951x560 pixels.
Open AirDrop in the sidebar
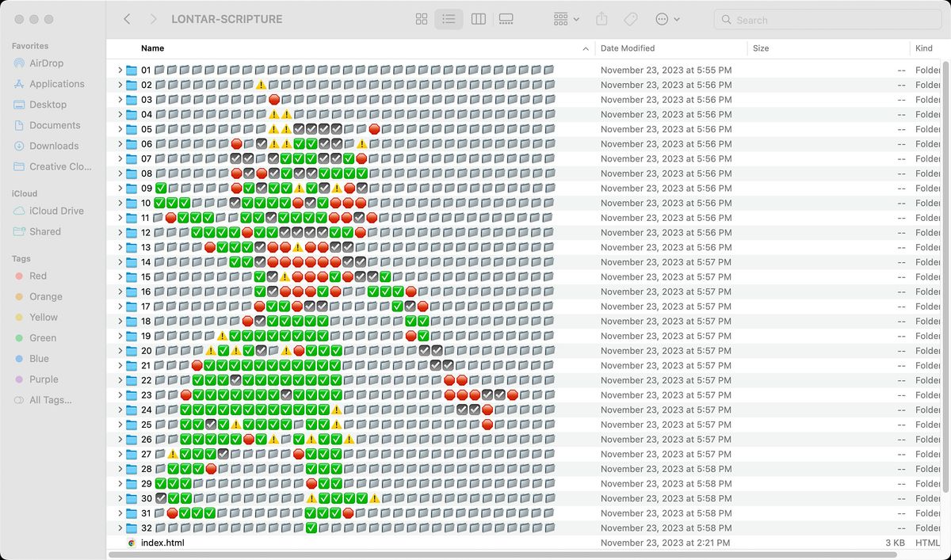coord(46,63)
